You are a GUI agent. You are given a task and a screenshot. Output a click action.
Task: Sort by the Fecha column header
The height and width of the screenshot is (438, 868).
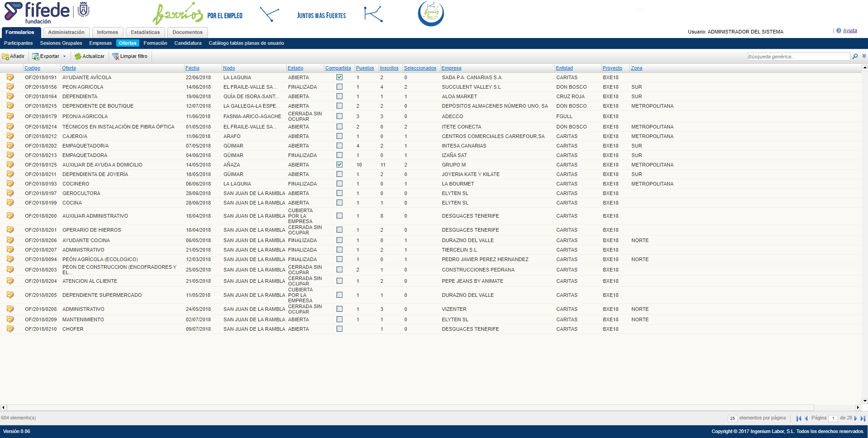click(x=192, y=68)
